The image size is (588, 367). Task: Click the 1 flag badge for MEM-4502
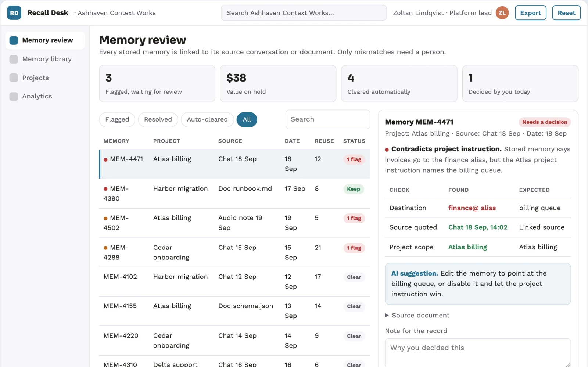[x=354, y=218]
